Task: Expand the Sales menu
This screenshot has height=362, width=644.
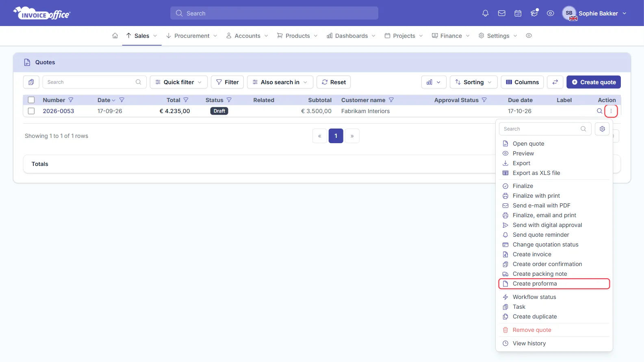Action: (x=141, y=36)
